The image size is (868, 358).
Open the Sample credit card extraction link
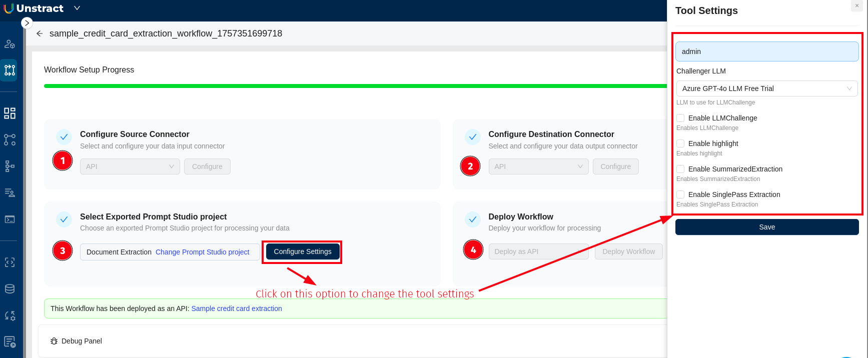coord(237,308)
